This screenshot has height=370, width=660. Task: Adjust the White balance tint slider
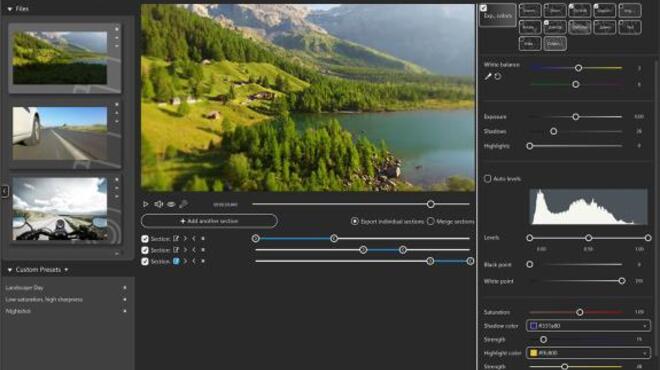pyautogui.click(x=575, y=85)
